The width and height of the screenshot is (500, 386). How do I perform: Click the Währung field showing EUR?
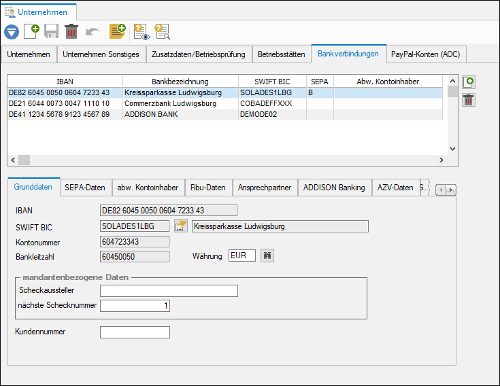242,256
